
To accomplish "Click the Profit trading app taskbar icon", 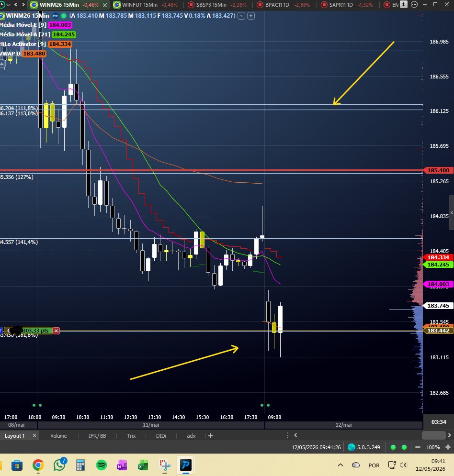I will click(x=186, y=465).
